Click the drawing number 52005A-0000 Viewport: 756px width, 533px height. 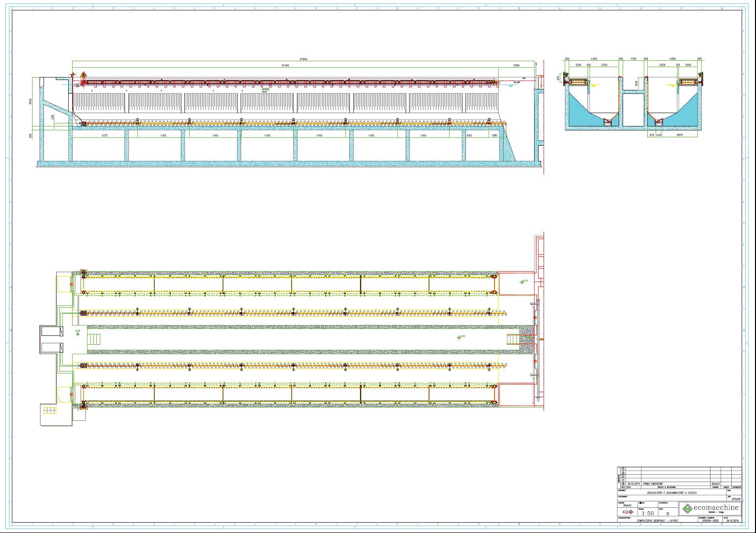tap(710, 521)
